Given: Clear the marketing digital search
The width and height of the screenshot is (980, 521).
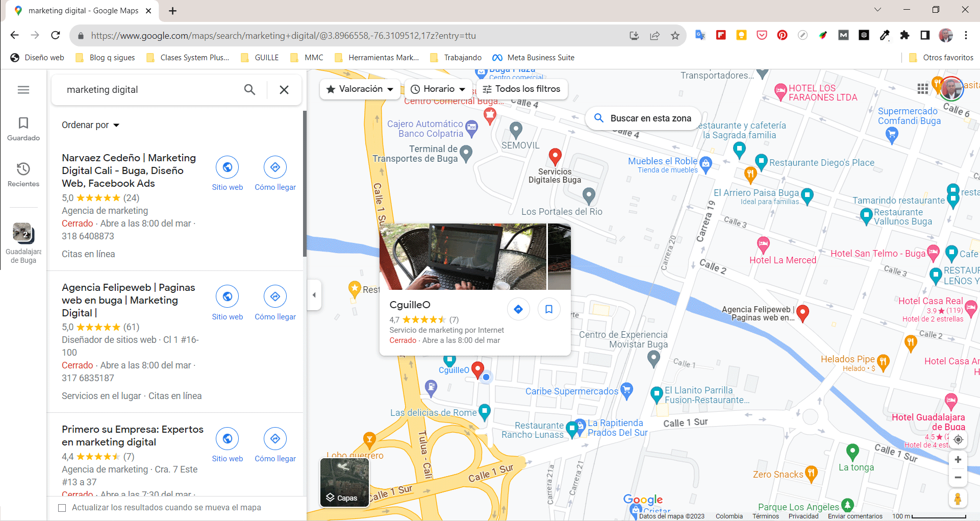Looking at the screenshot, I should [x=284, y=90].
